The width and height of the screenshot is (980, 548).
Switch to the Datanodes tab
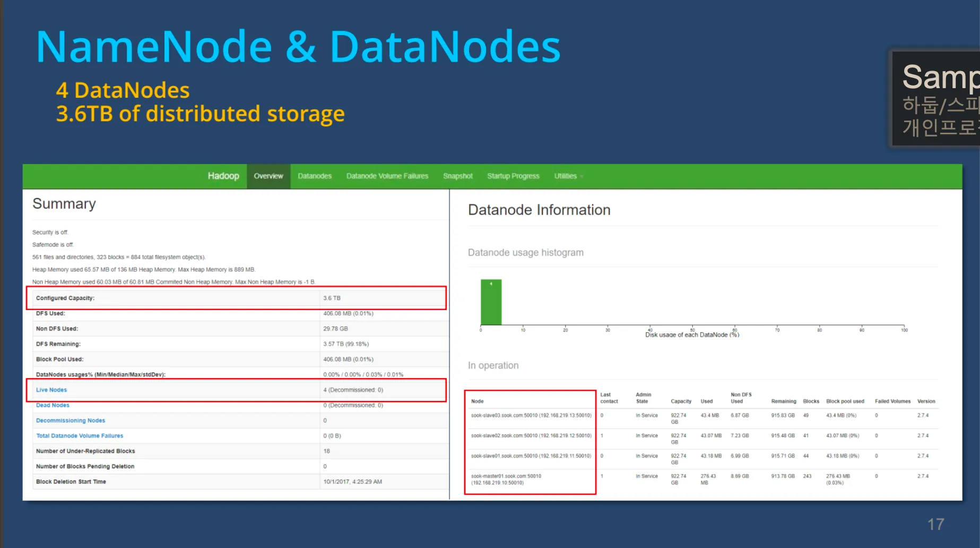click(x=315, y=176)
